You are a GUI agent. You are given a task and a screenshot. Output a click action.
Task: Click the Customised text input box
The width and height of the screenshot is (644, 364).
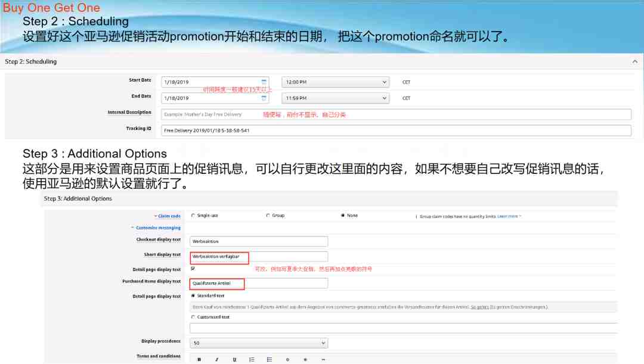pyautogui.click(x=404, y=328)
